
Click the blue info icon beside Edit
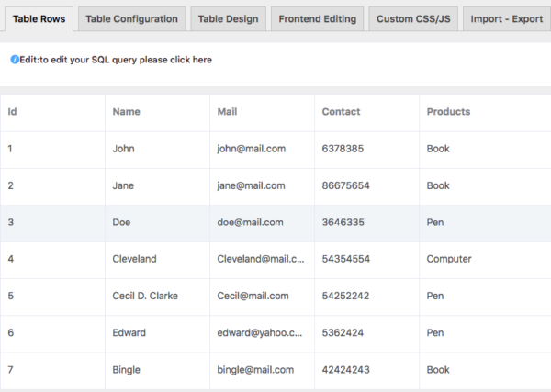[15, 60]
